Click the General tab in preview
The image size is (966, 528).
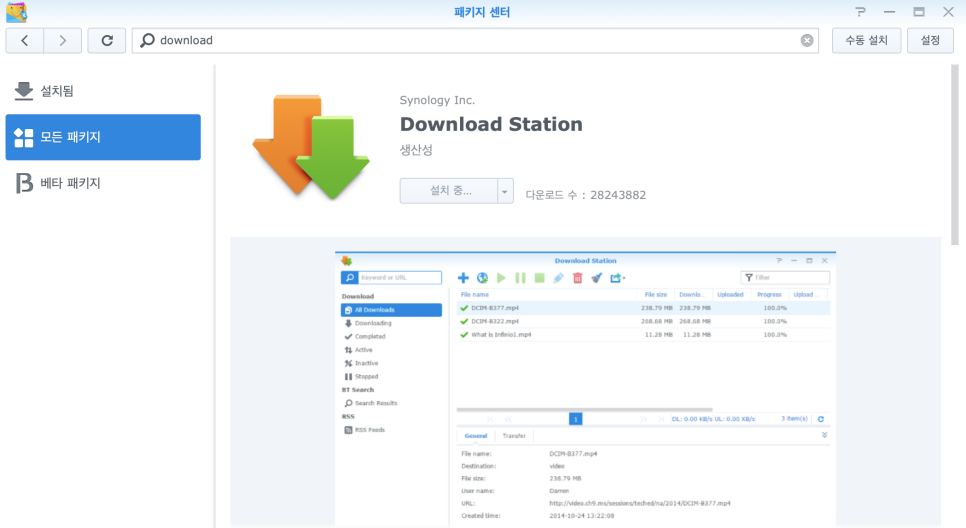coord(476,436)
